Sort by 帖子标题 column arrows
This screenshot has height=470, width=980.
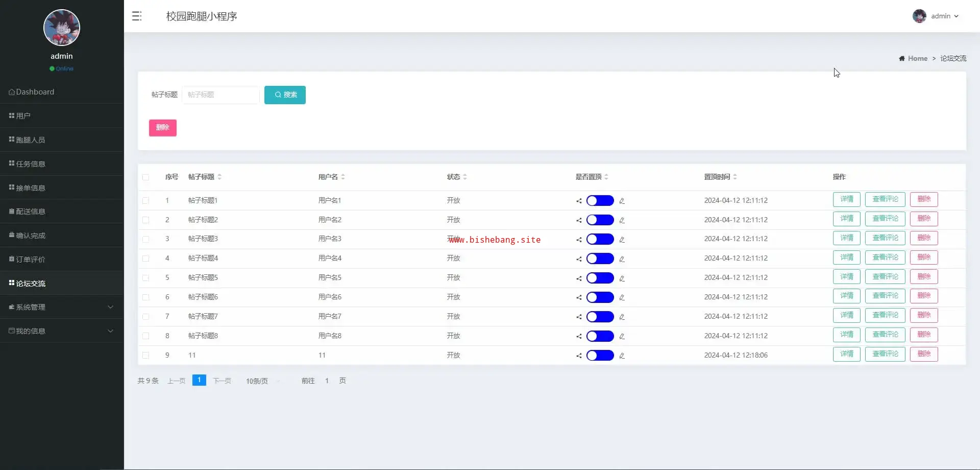(x=219, y=177)
